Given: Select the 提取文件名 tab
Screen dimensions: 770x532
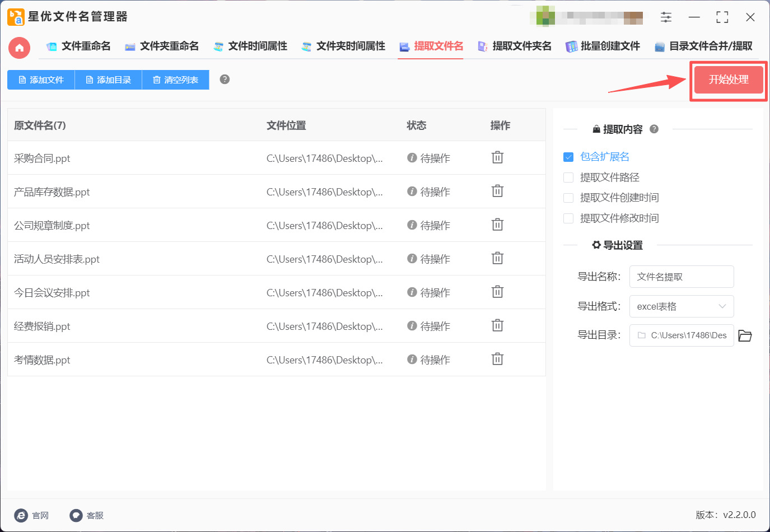Looking at the screenshot, I should 431,46.
